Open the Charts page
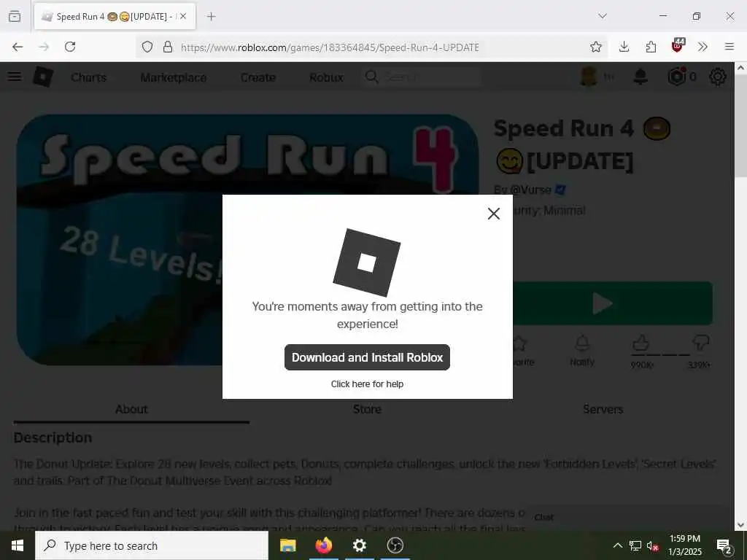Viewport: 747px width, 560px height. pyautogui.click(x=88, y=77)
